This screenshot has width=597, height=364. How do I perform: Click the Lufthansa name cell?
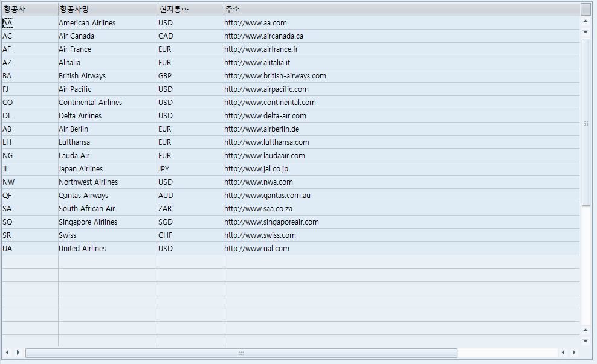[108, 142]
